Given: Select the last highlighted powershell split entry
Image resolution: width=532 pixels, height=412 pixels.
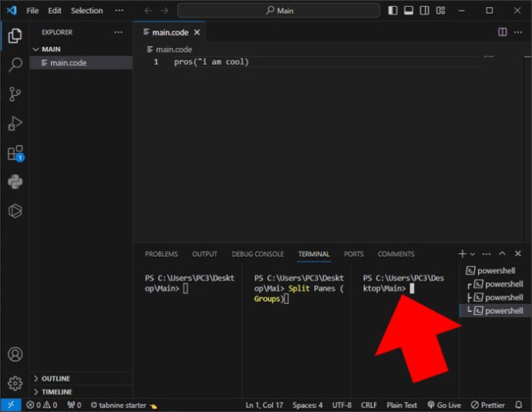Looking at the screenshot, I should pyautogui.click(x=496, y=310).
